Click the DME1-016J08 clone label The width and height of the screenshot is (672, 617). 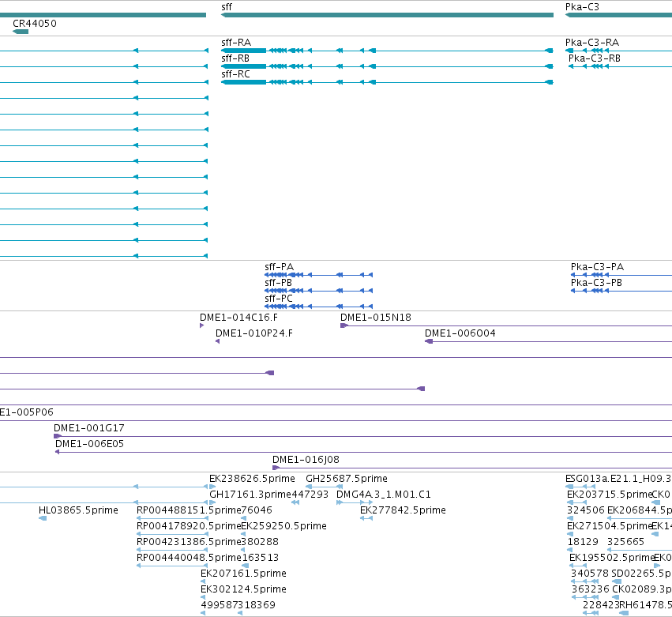pos(306,460)
